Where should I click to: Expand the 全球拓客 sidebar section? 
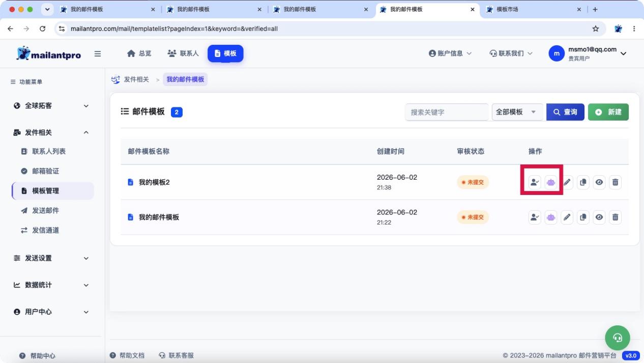click(x=51, y=106)
